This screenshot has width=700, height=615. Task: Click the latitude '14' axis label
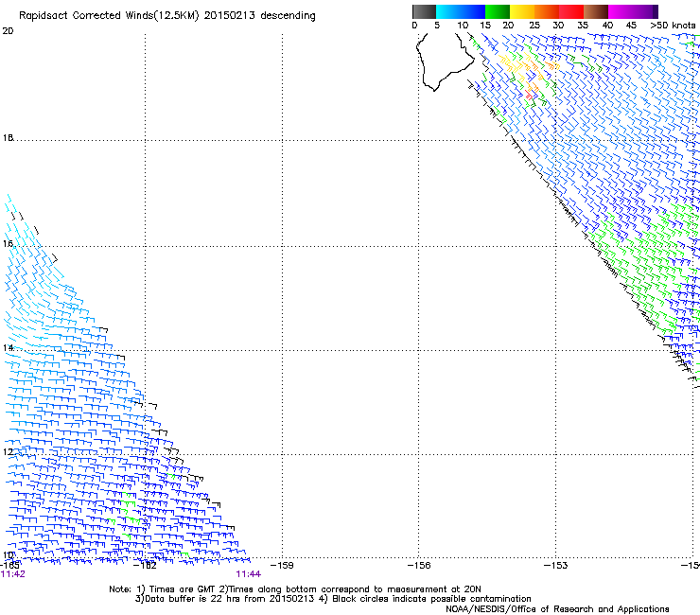pyautogui.click(x=8, y=348)
